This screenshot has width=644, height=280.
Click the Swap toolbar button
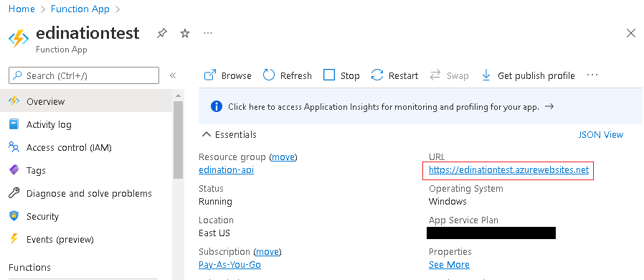point(449,75)
